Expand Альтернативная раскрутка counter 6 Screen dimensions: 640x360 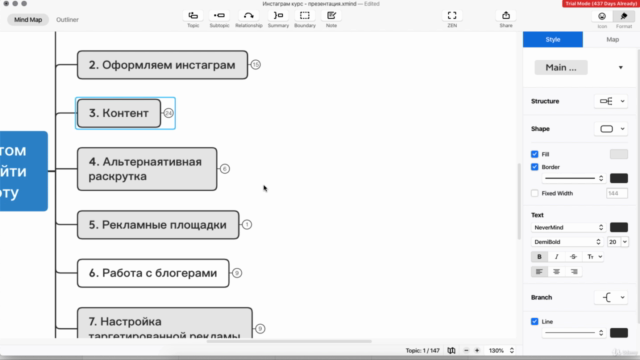(x=224, y=169)
